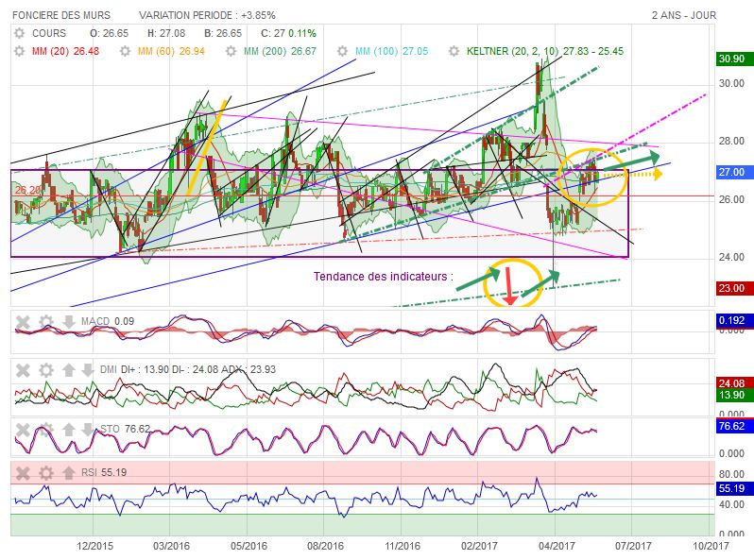Image resolution: width=754 pixels, height=560 pixels.
Task: Click the 0.192 MACD value tag
Action: [734, 320]
